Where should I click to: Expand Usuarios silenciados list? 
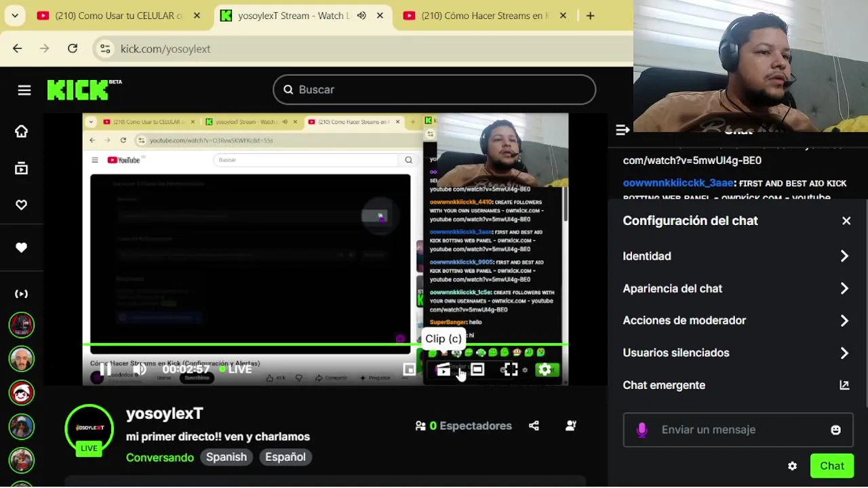736,353
